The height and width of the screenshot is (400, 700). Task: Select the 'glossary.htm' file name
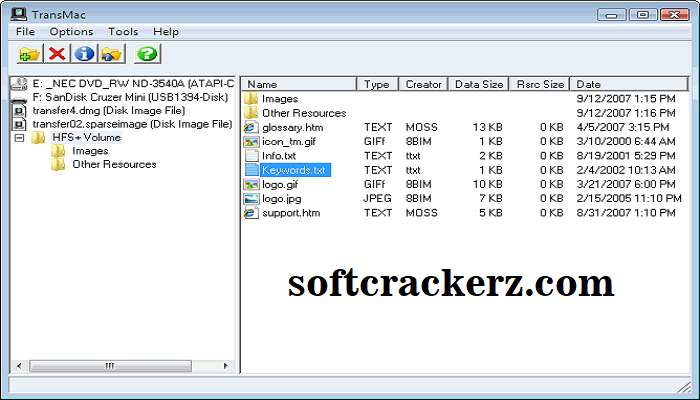point(292,127)
